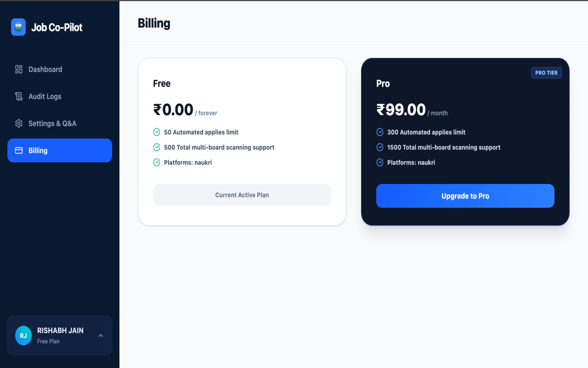This screenshot has height=368, width=588.
Task: Click the Billing credit card icon
Action: pyautogui.click(x=19, y=150)
